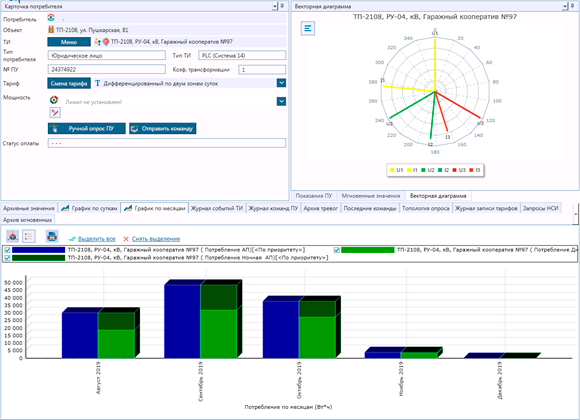Expand the Мощность limit dropdown arrow
This screenshot has width=580, height=420.
(281, 101)
